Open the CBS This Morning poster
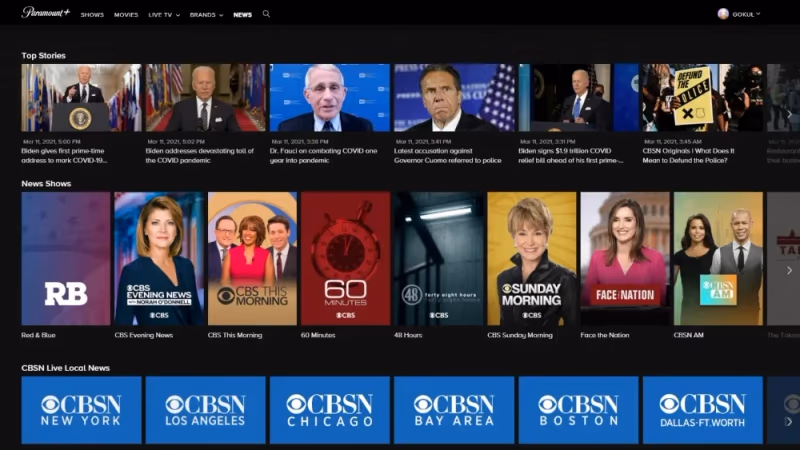 pos(252,258)
